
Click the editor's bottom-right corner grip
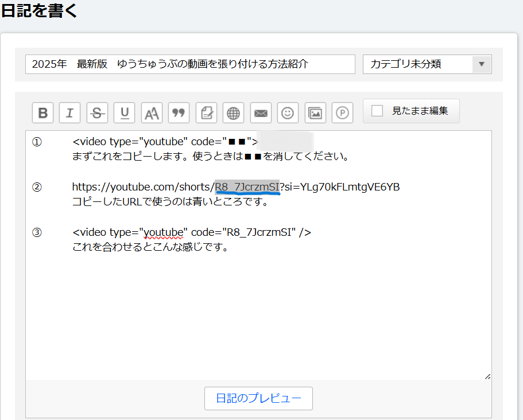coord(487,376)
